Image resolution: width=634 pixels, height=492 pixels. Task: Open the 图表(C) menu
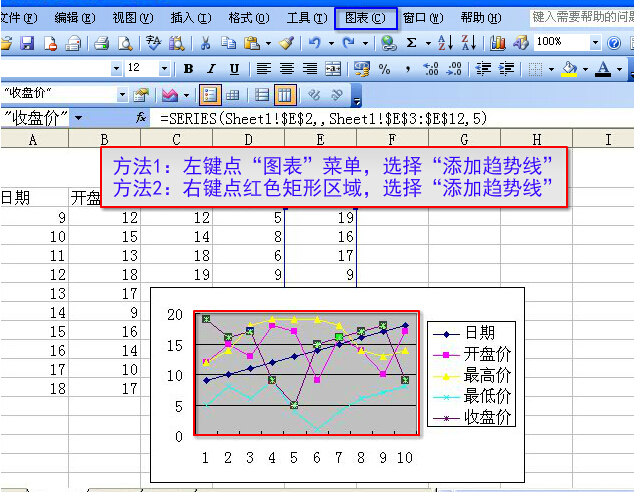[366, 18]
